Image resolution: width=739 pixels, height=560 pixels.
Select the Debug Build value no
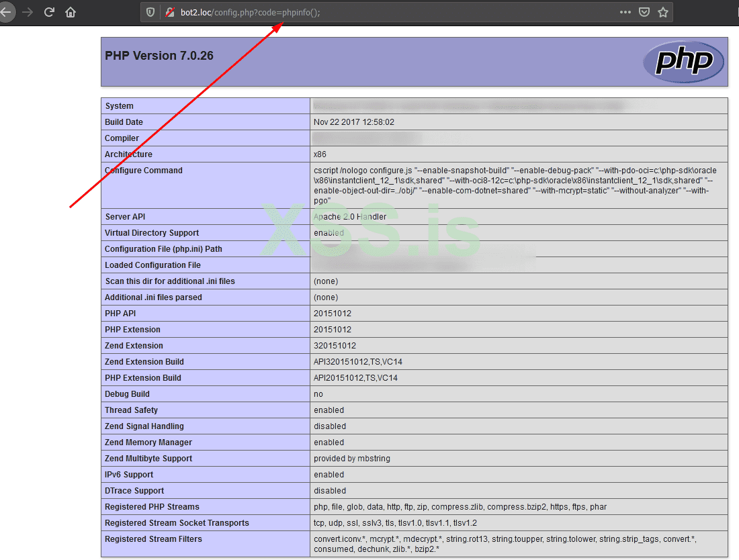318,393
